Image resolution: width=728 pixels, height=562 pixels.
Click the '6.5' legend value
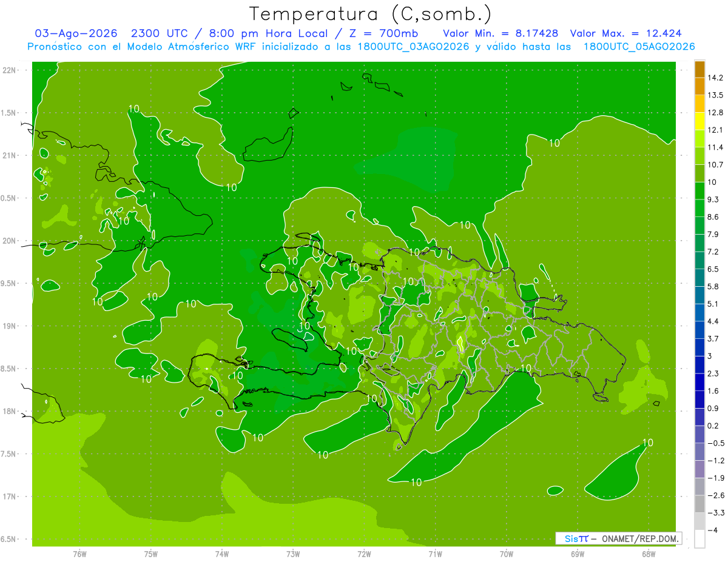pyautogui.click(x=713, y=269)
